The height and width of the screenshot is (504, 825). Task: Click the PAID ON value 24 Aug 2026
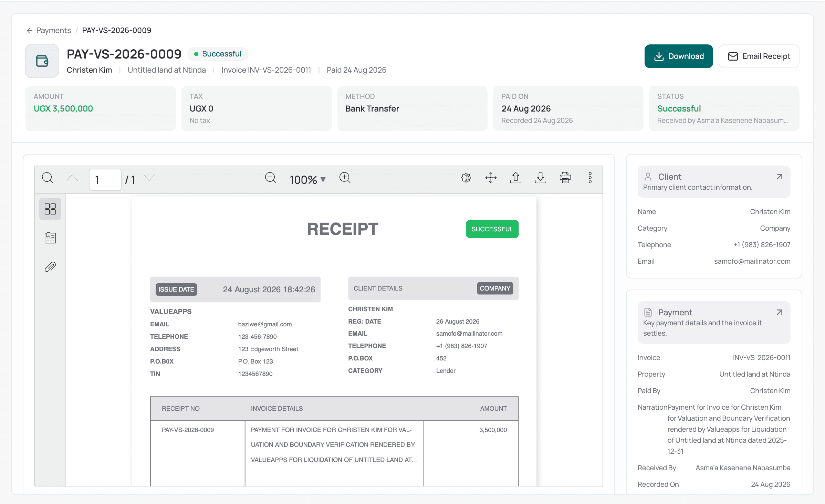pyautogui.click(x=526, y=109)
